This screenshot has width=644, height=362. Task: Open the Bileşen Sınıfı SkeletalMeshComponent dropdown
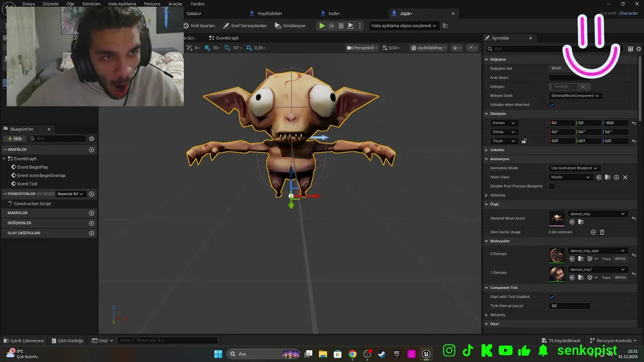click(x=576, y=96)
